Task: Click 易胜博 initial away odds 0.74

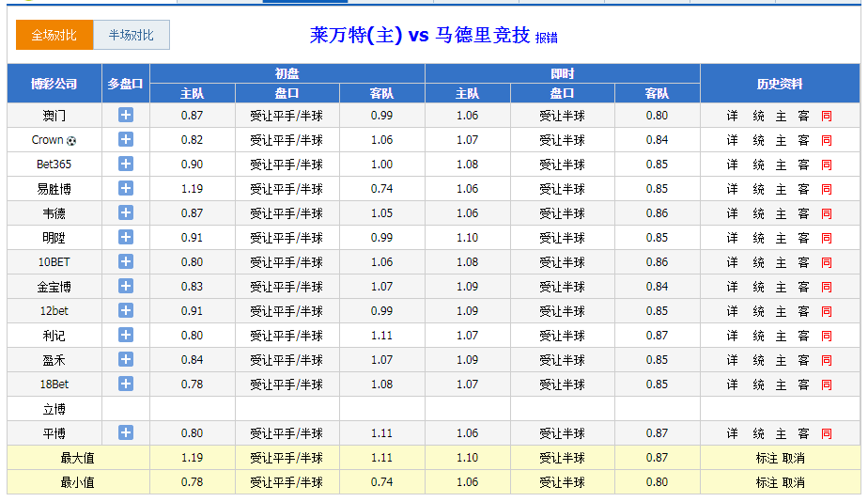Action: tap(382, 188)
